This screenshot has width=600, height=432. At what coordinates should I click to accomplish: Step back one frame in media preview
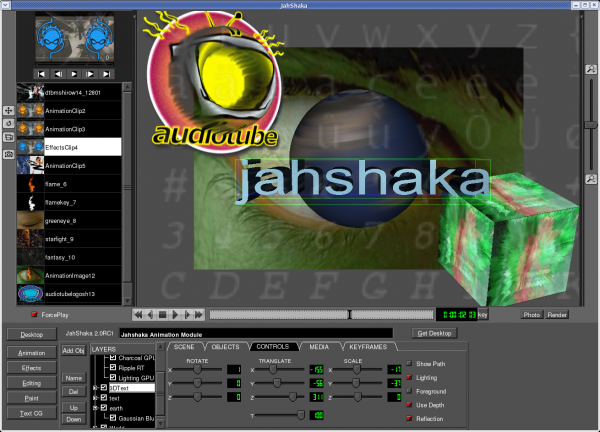[x=58, y=74]
